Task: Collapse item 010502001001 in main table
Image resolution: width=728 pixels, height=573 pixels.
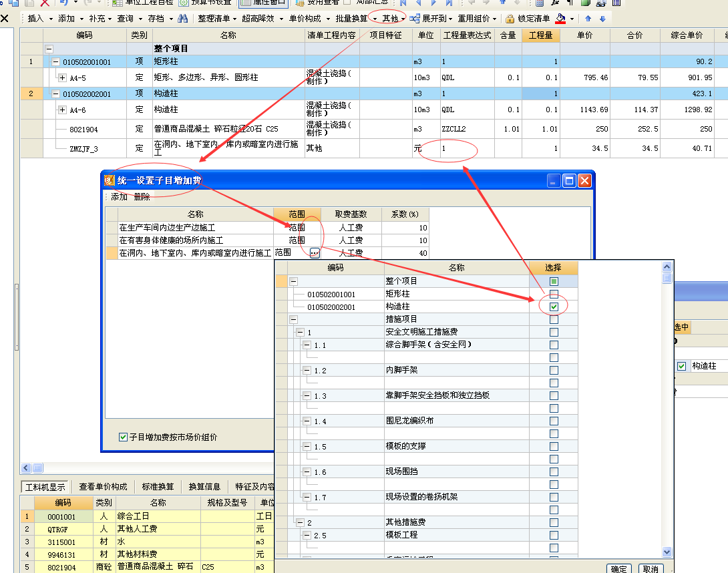Action: 55,61
